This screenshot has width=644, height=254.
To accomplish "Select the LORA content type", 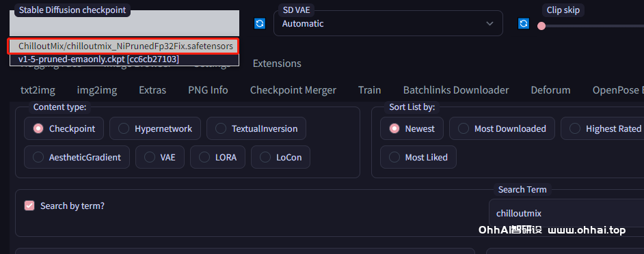I will tap(217, 157).
